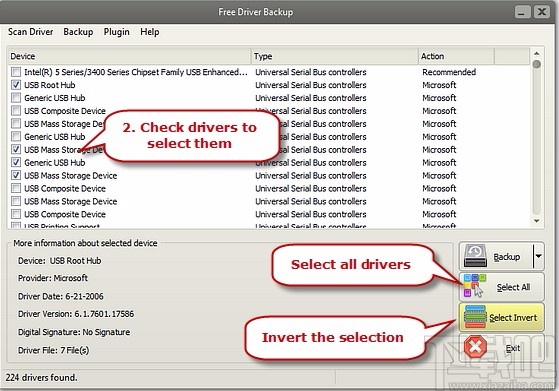Sort list by the Action column header
Viewport: 559px width, 391px height.
(456, 56)
